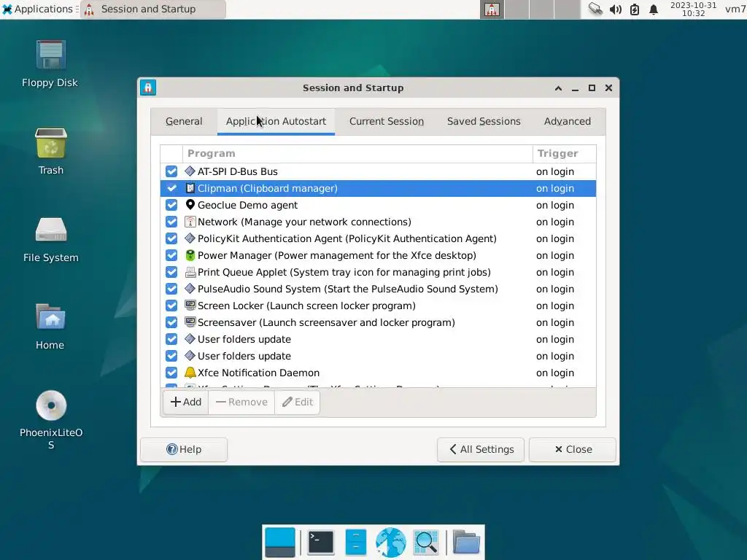Click the "on login" trigger for Screensaver

(555, 322)
